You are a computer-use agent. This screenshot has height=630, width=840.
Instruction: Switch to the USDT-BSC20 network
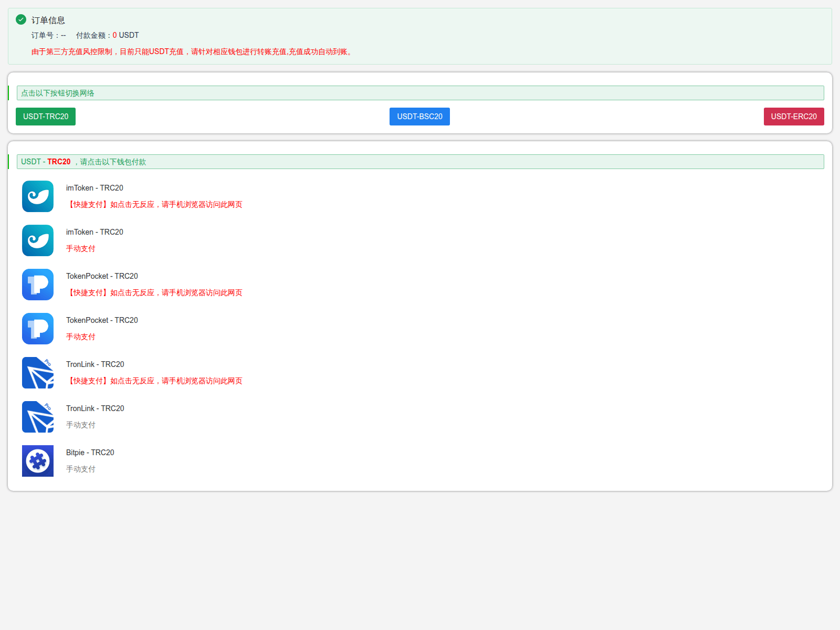419,117
